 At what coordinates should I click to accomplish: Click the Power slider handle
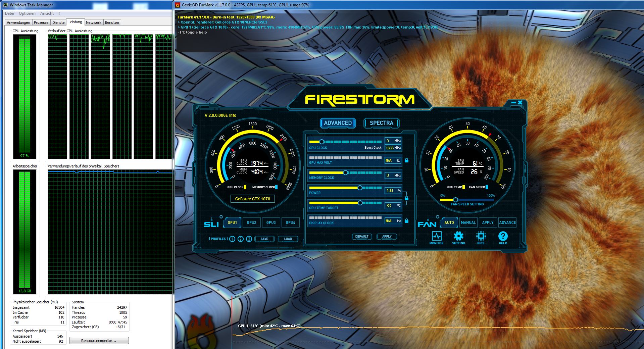point(360,188)
